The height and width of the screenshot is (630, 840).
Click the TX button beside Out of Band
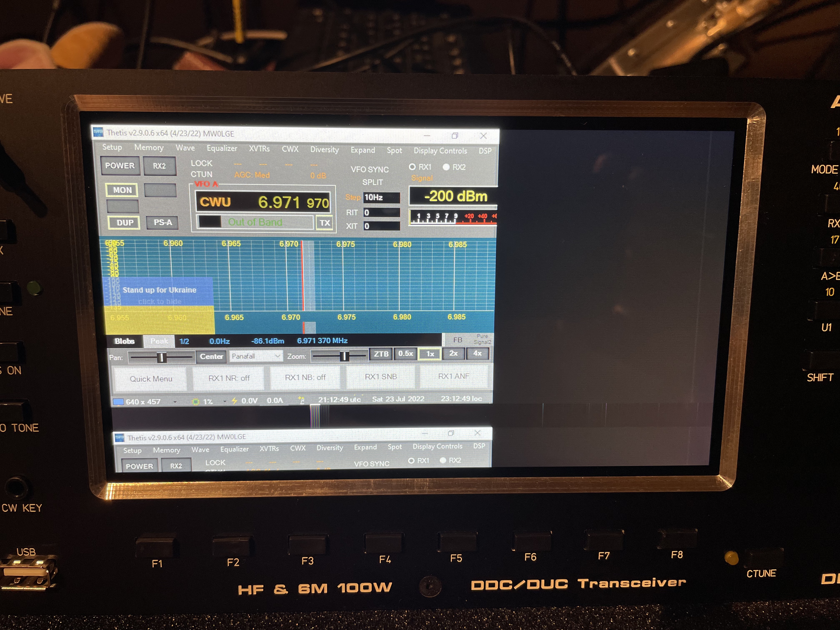[x=325, y=223]
